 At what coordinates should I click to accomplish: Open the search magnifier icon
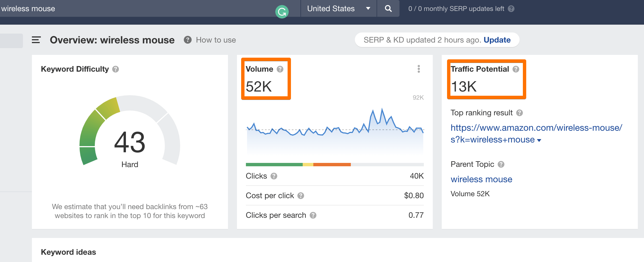(388, 8)
